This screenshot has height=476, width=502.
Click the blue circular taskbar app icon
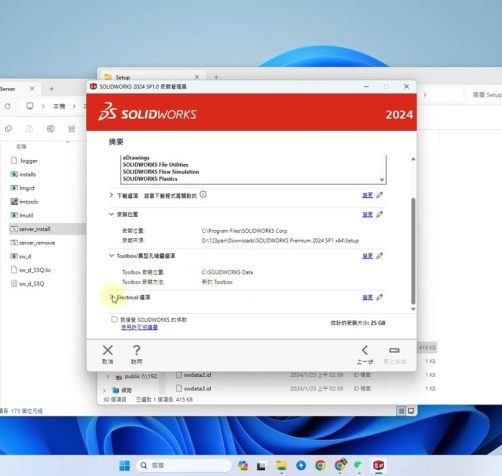[301, 465]
